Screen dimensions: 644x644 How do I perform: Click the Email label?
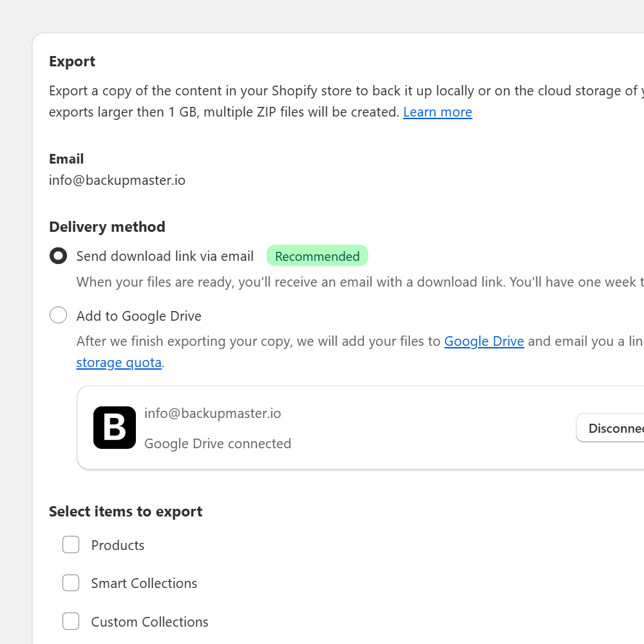pyautogui.click(x=66, y=159)
